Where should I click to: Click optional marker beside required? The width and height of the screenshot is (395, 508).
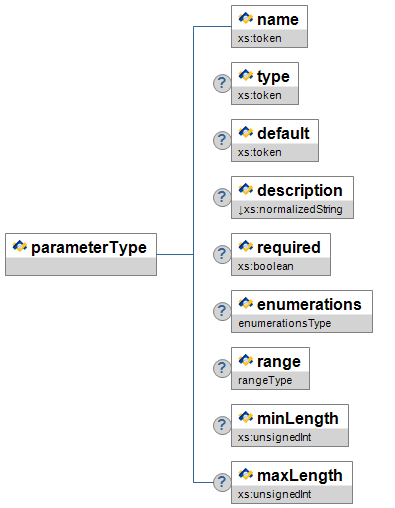coord(222,254)
